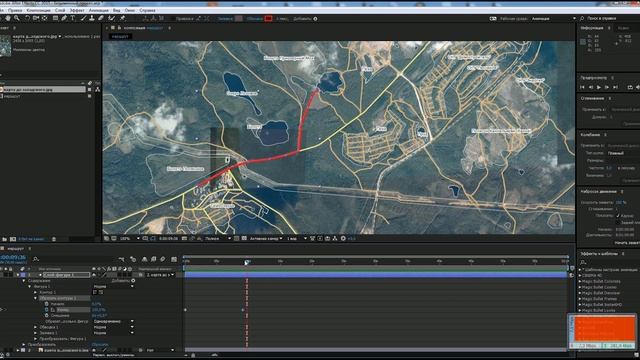This screenshot has height=360, width=640.
Task: Open Одновременно dropdown for trim paths
Action: [113, 322]
